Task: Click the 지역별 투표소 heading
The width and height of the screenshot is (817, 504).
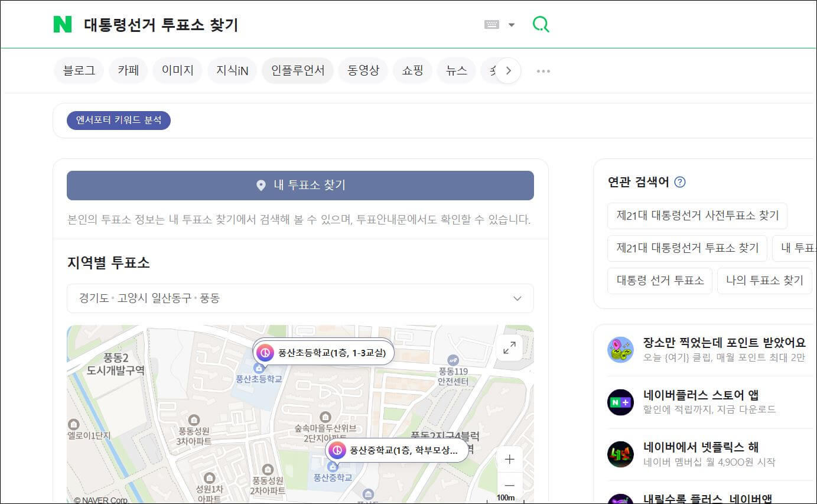Action: [108, 263]
